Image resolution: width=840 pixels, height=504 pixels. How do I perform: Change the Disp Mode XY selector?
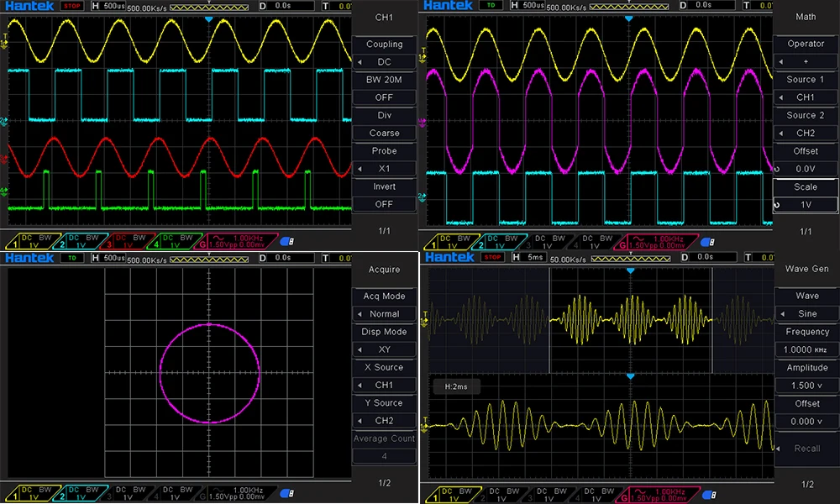[x=384, y=349]
